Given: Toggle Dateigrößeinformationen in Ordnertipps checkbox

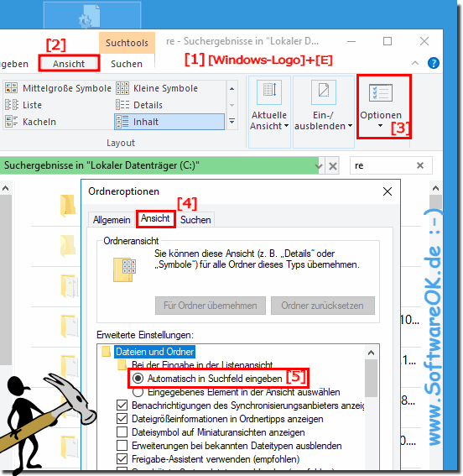Looking at the screenshot, I should click(122, 419).
